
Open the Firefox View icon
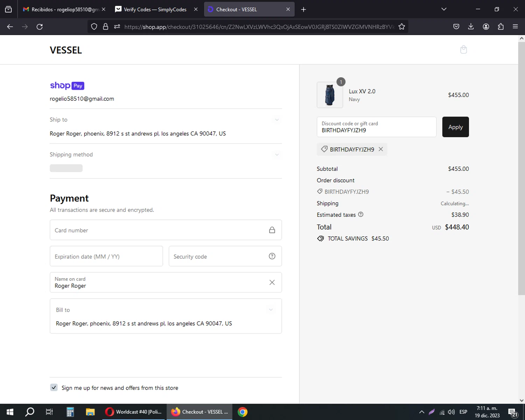(x=8, y=9)
